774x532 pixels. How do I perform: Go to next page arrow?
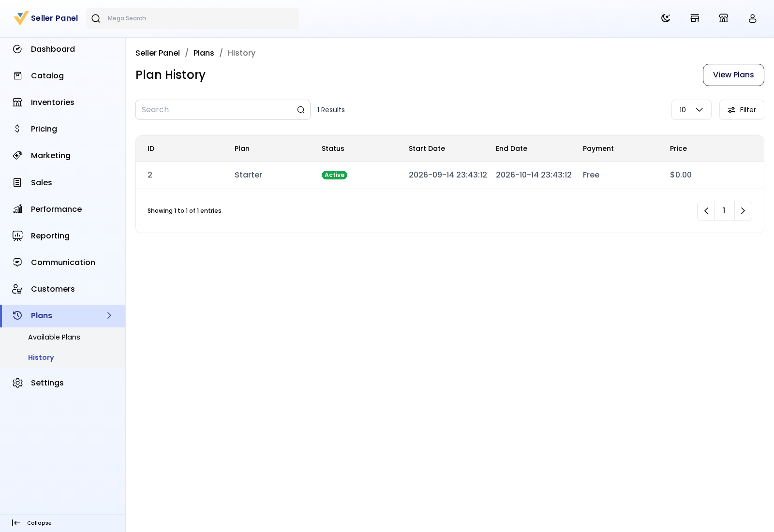743,211
